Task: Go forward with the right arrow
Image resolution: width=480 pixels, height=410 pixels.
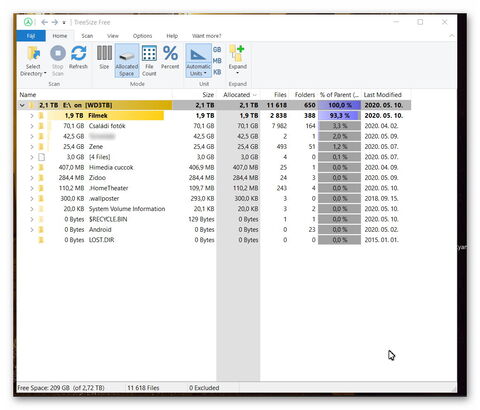Action: point(55,22)
